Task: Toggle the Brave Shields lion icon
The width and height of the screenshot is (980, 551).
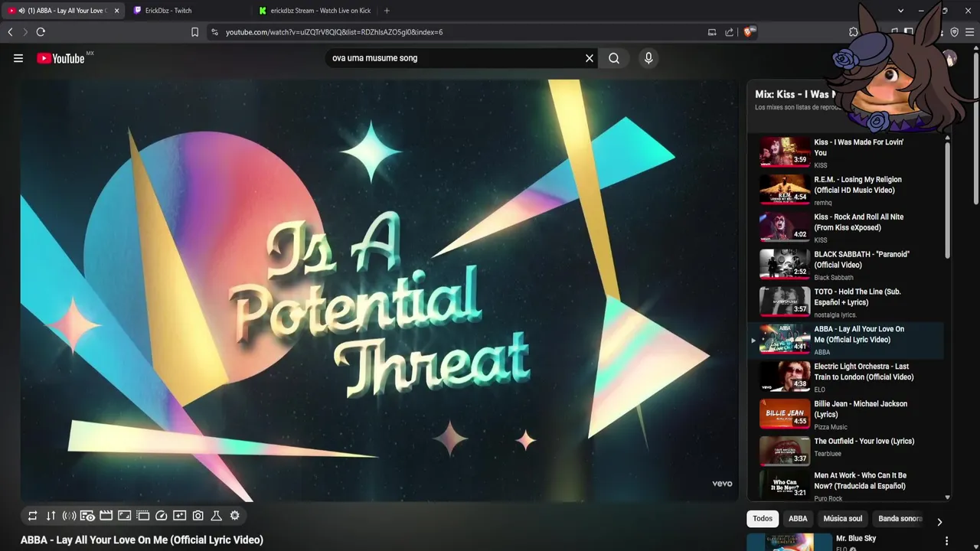Action: point(749,32)
